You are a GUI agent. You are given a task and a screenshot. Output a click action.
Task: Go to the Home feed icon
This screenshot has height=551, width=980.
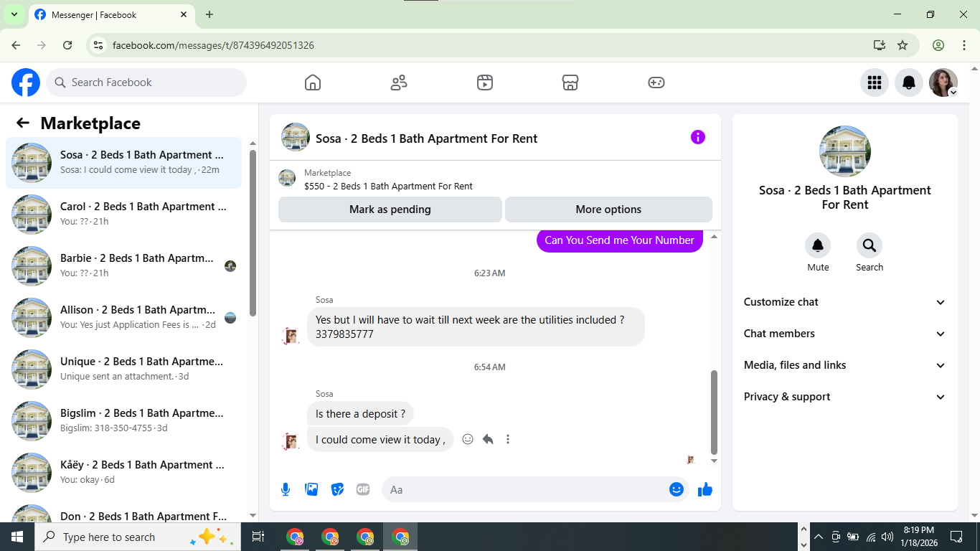(x=313, y=83)
